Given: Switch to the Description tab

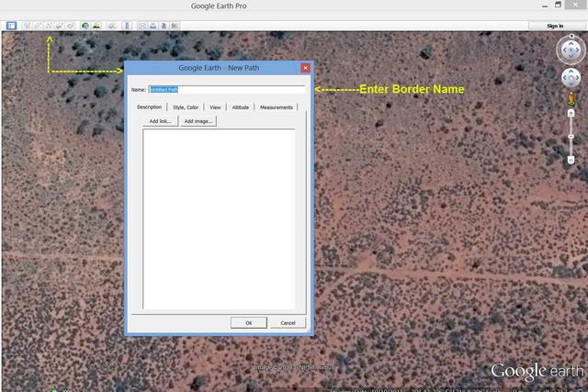Looking at the screenshot, I should 149,107.
